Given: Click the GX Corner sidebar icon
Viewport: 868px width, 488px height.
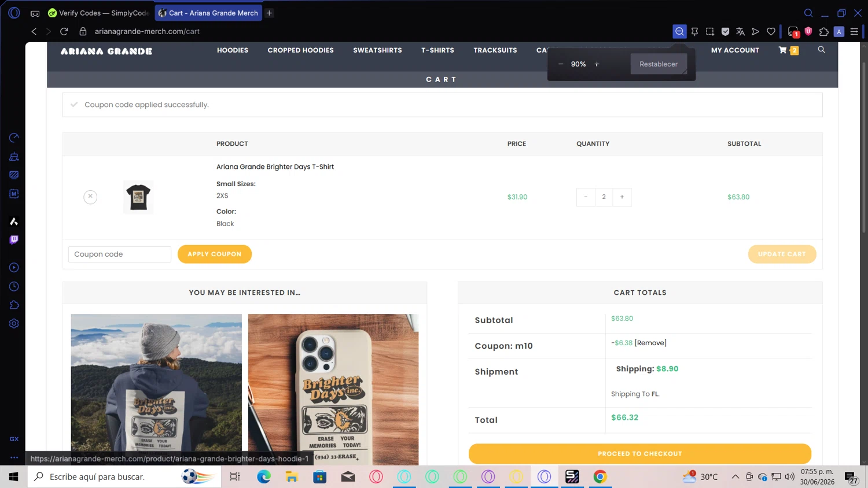Looking at the screenshot, I should [x=14, y=439].
